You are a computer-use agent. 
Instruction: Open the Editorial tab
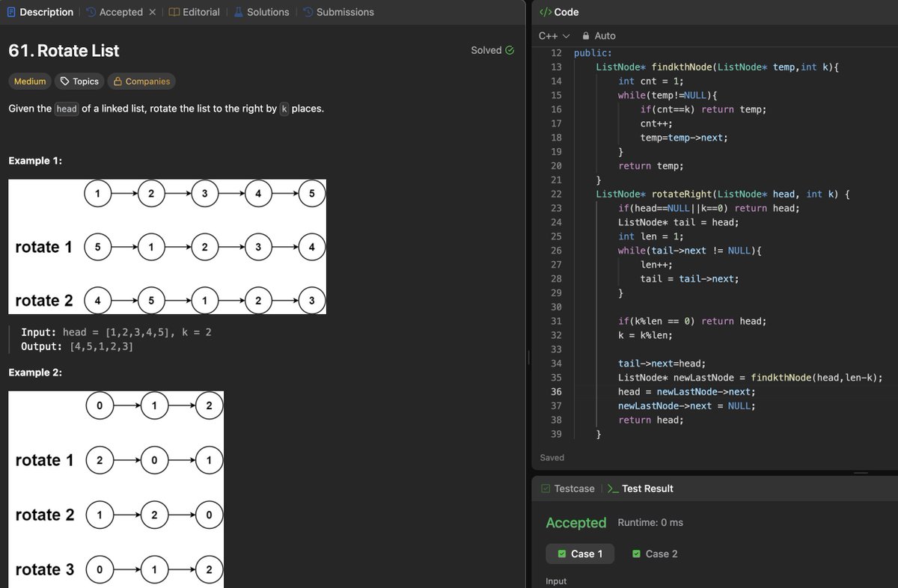[195, 12]
